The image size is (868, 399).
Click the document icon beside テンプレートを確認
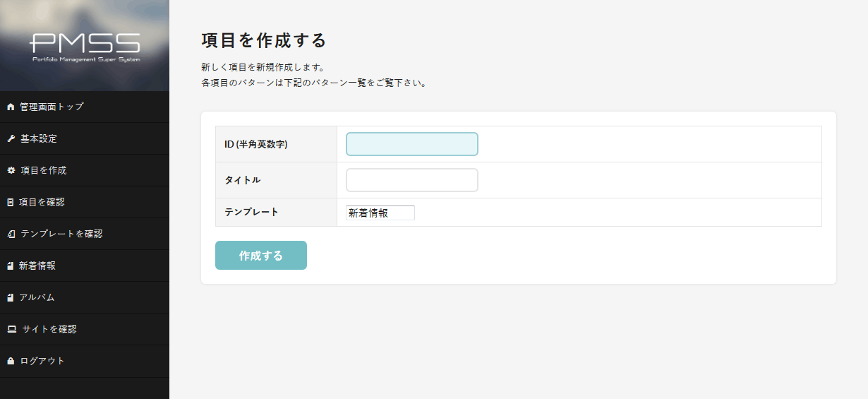pyautogui.click(x=11, y=234)
